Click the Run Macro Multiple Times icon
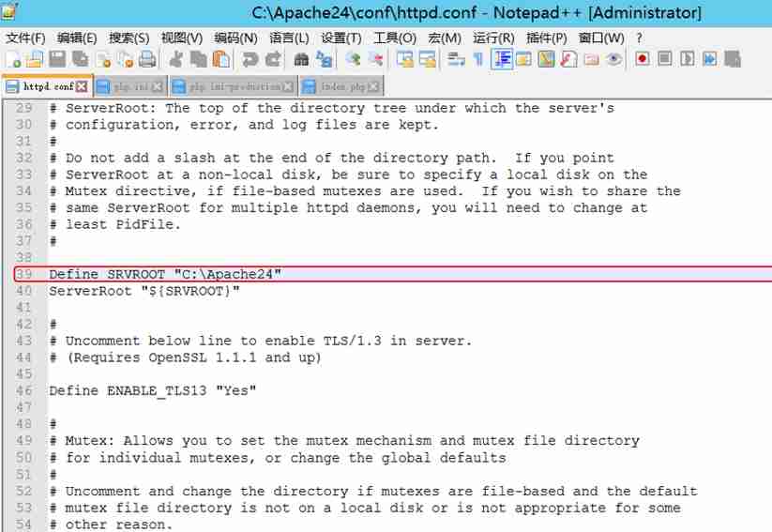Image resolution: width=772 pixels, height=532 pixels. point(709,60)
